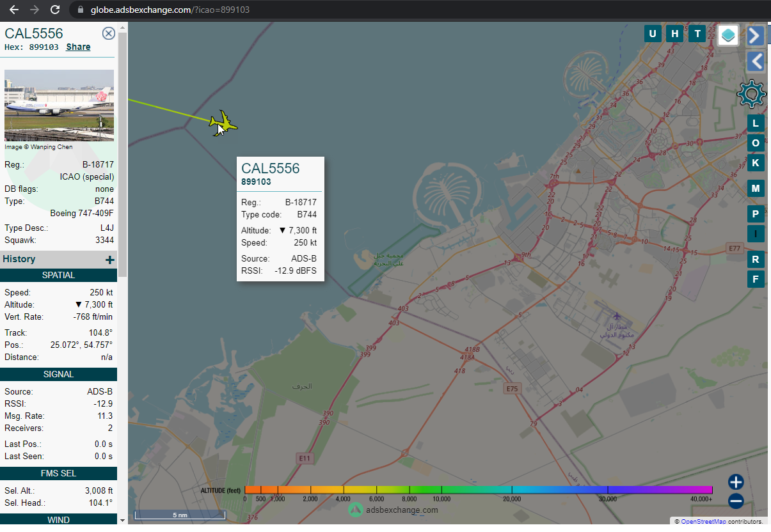This screenshot has width=771, height=532.
Task: Toggle the L map button
Action: coord(756,123)
